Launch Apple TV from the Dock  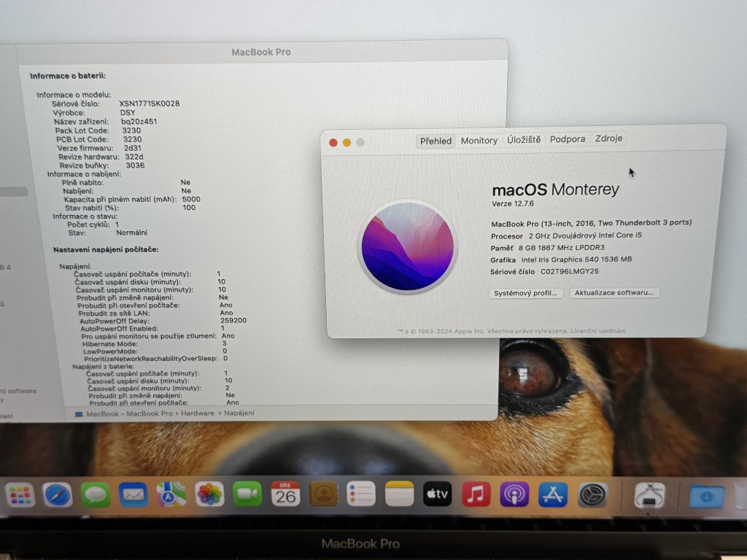coord(438,494)
